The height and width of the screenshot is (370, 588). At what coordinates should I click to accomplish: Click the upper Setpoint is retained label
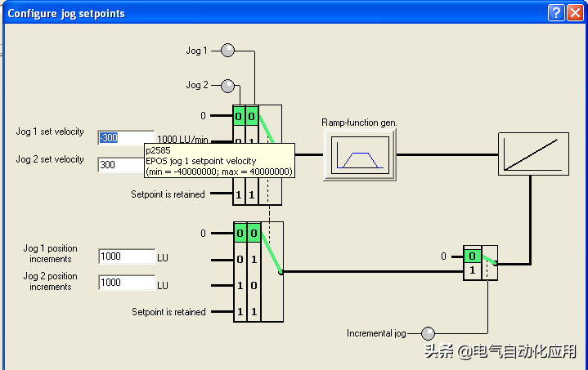pos(168,194)
